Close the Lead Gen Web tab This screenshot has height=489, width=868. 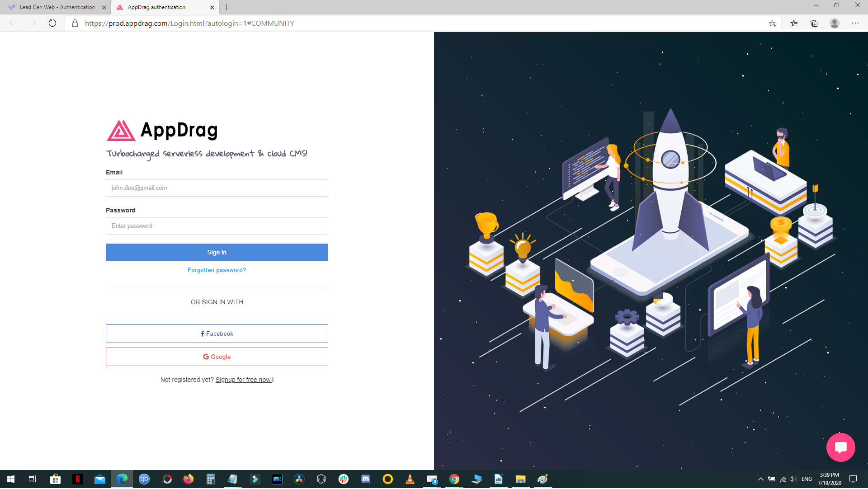pos(104,7)
